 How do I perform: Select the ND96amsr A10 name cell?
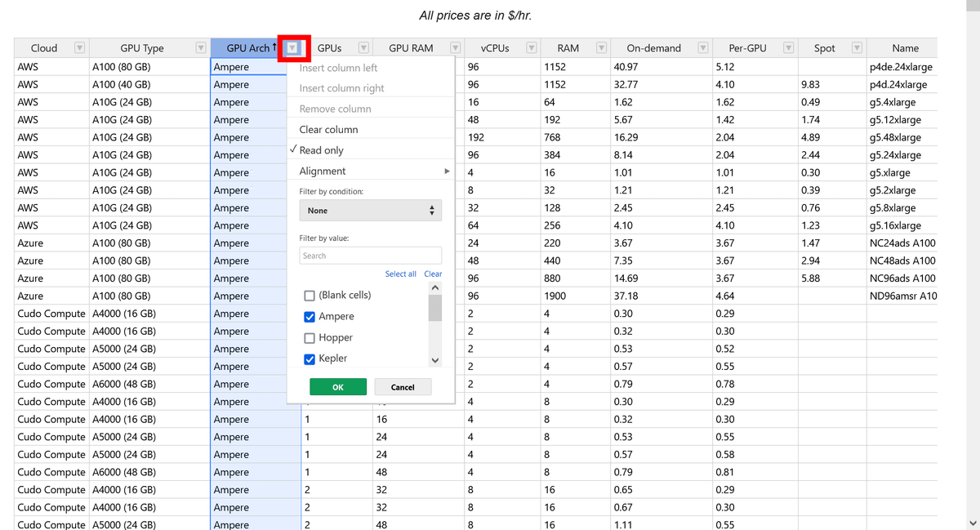click(x=902, y=296)
